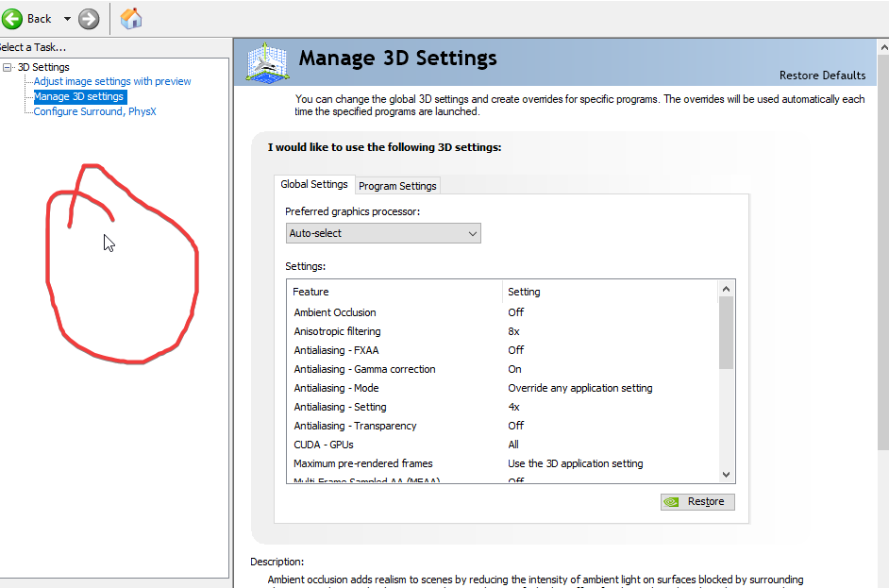Select the CUDA - GPUs row
Screen dimensions: 889x588
pyautogui.click(x=502, y=445)
